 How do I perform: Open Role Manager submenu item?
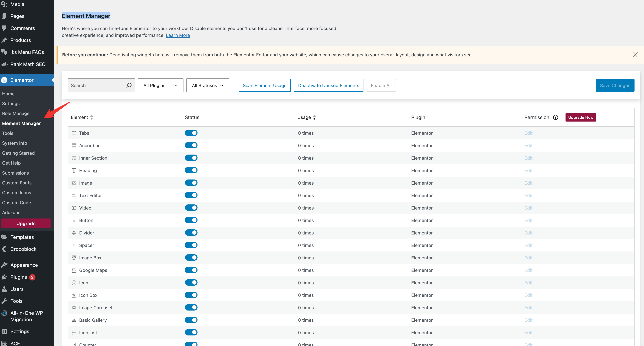point(17,113)
